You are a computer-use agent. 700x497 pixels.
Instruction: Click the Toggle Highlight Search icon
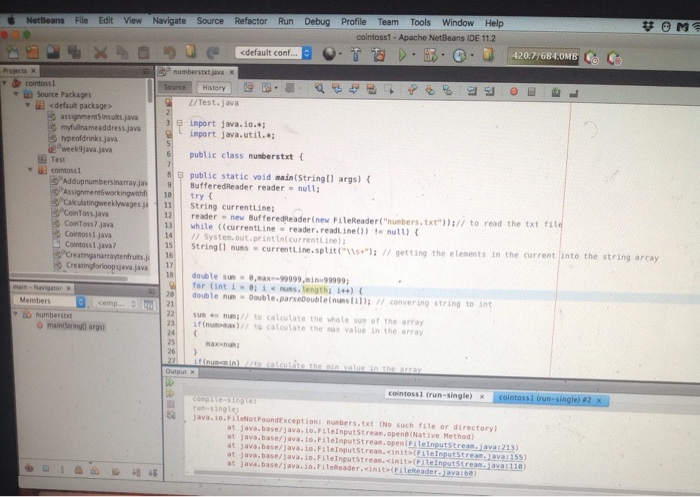click(x=371, y=89)
